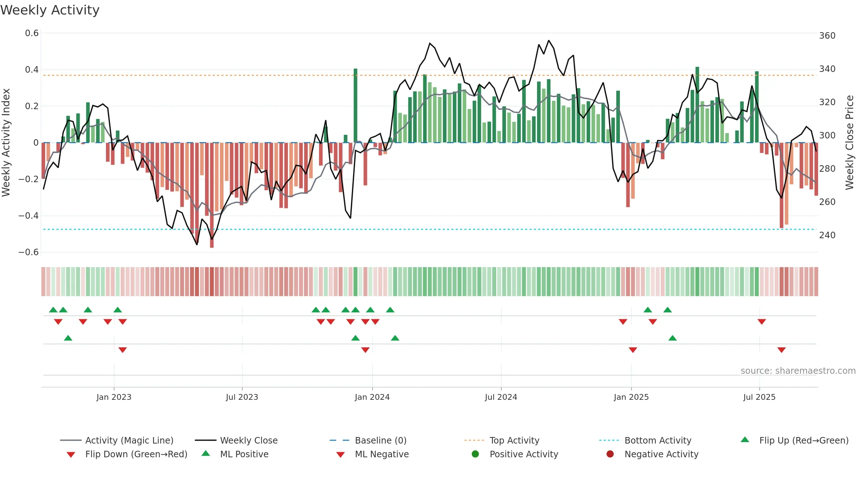Toggle the ML Positive legend entry
The width and height of the screenshot is (868, 488).
(235, 454)
